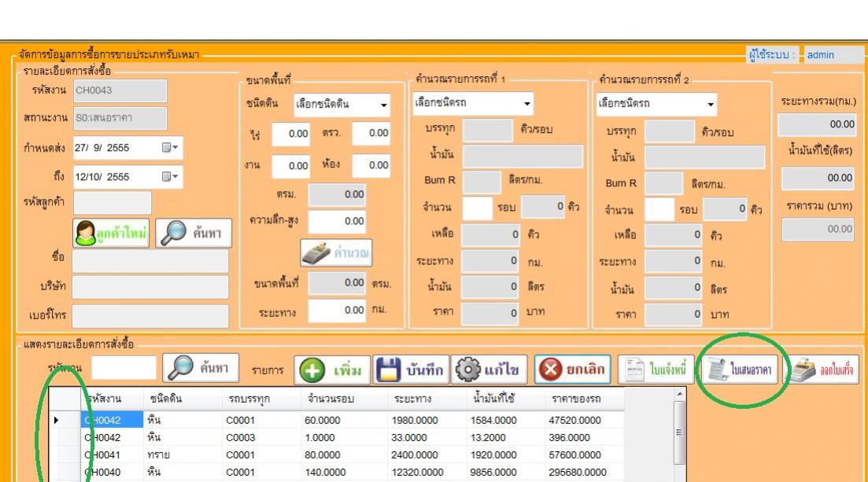Select the cell showing 2400.0000
The image size is (868, 482).
click(x=427, y=455)
